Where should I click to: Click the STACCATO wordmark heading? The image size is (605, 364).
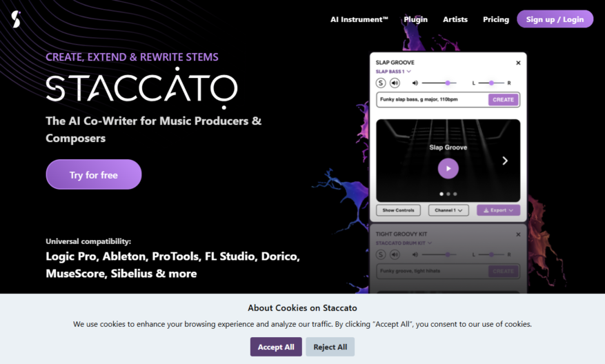141,88
